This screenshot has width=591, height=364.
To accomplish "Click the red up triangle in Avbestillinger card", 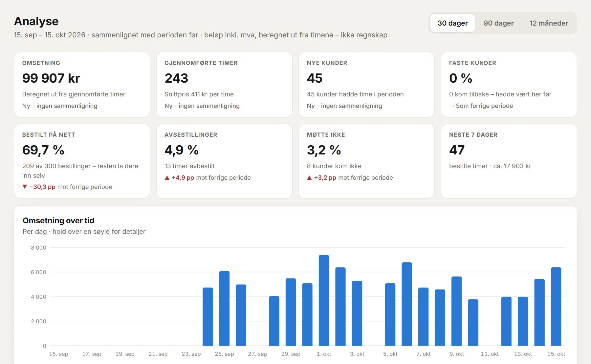I will pos(167,177).
